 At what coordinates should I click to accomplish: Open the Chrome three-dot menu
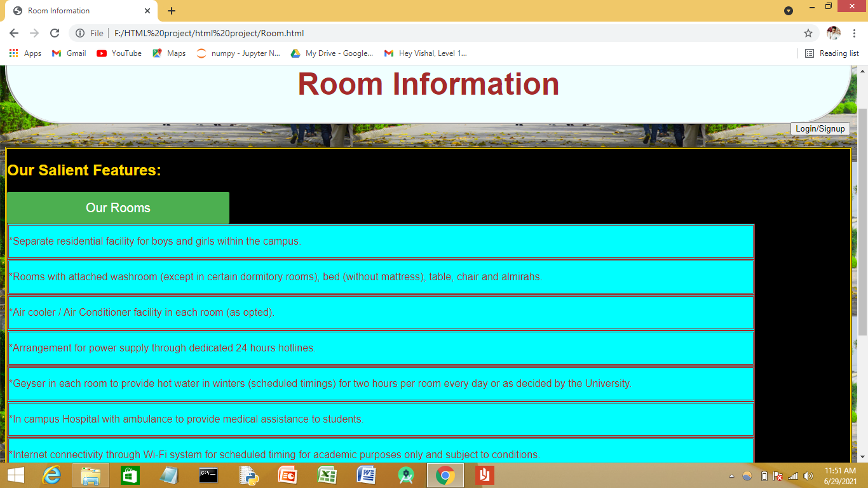click(855, 33)
